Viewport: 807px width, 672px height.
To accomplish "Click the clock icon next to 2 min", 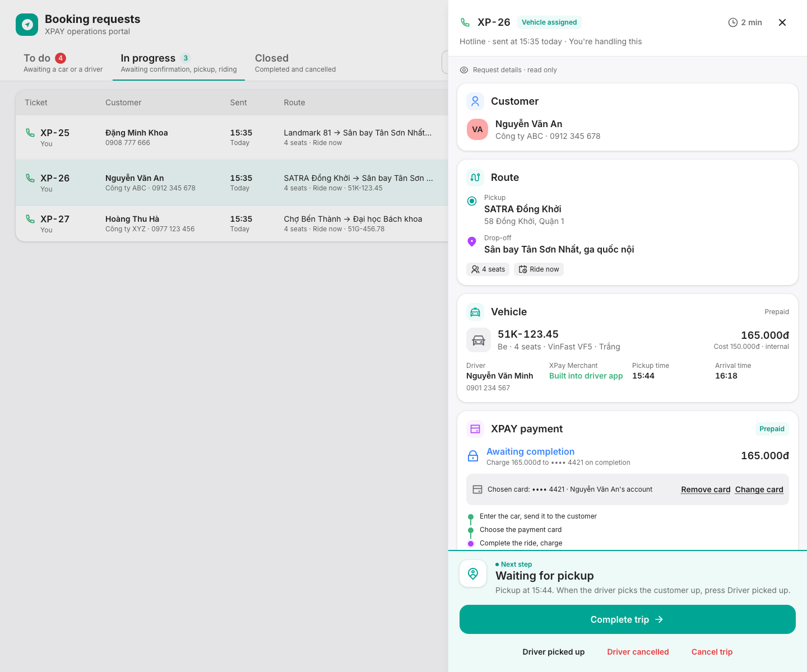I will point(732,22).
